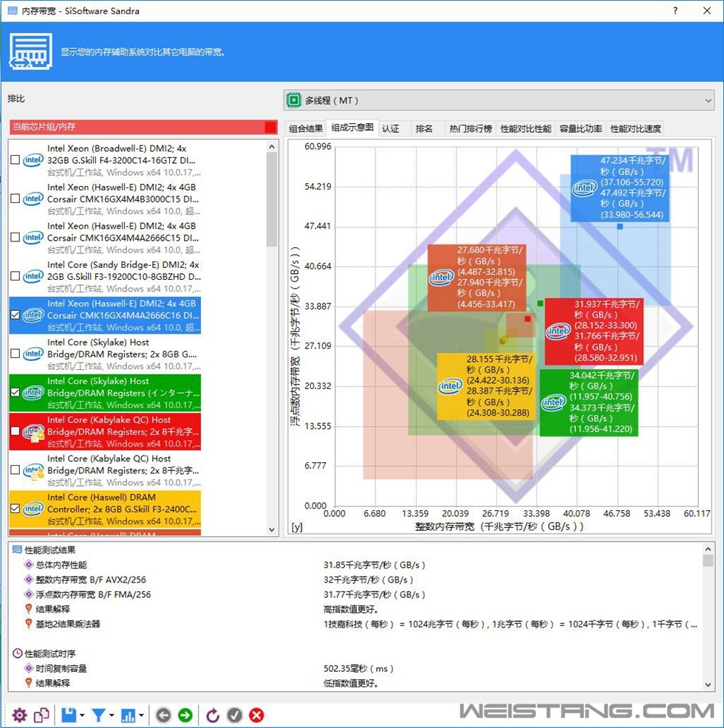Click the blue floppy disk save icon

coord(69,715)
